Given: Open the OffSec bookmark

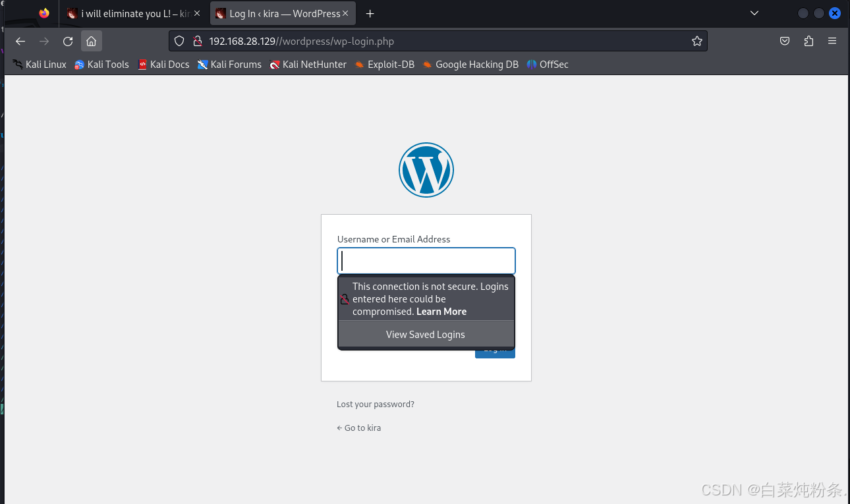Looking at the screenshot, I should pyautogui.click(x=548, y=65).
